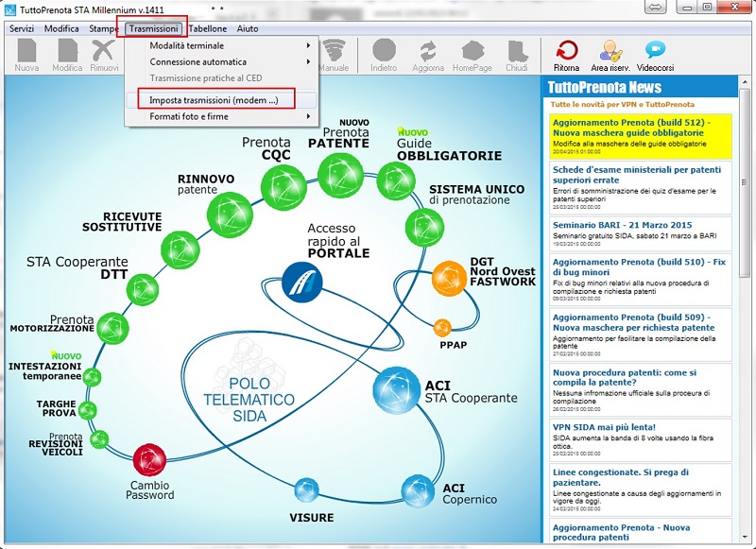Open the Accesso rapido al Portale icon

(302, 280)
